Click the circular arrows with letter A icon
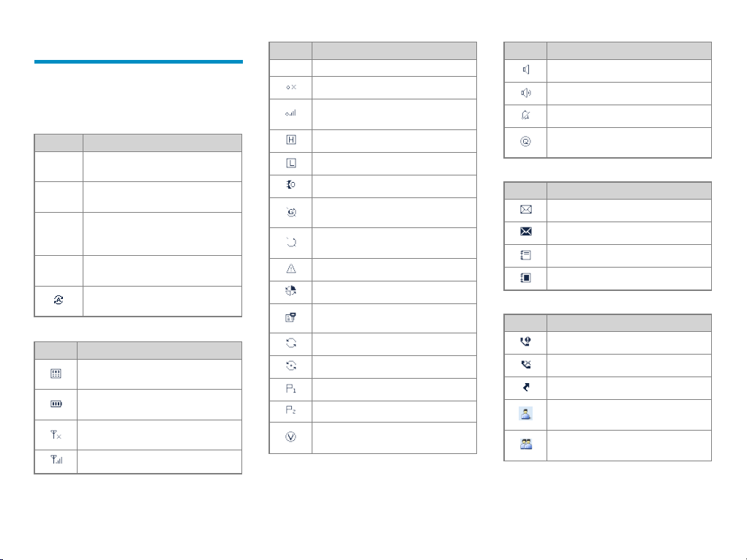This screenshot has width=747, height=560. coord(58,300)
